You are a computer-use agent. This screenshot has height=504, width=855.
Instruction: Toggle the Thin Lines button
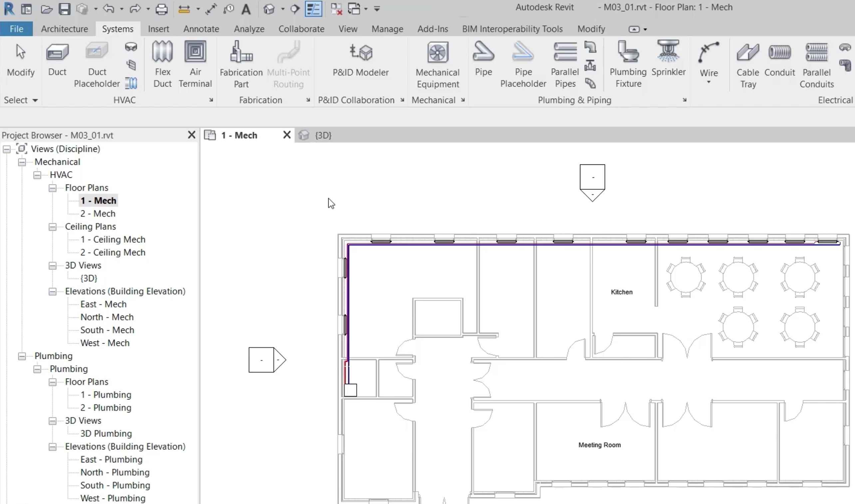click(313, 9)
